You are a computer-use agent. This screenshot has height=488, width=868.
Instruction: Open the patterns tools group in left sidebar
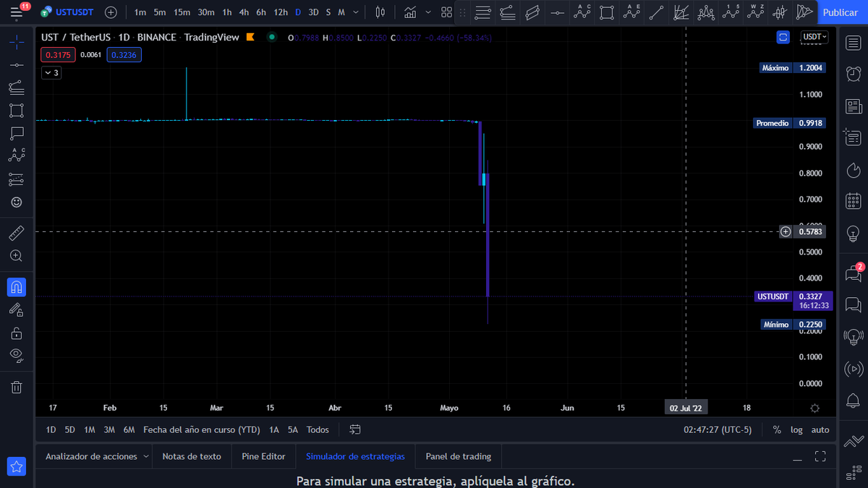pos(16,156)
